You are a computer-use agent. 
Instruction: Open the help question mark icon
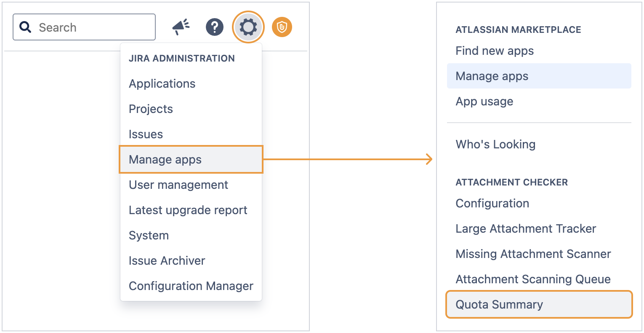(x=215, y=27)
